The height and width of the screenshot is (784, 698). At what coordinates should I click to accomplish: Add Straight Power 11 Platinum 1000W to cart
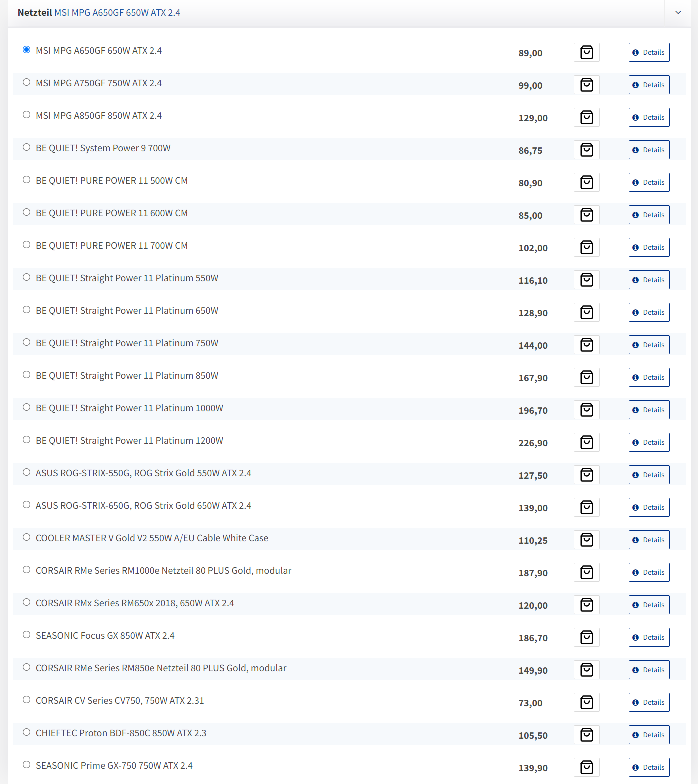pyautogui.click(x=586, y=410)
